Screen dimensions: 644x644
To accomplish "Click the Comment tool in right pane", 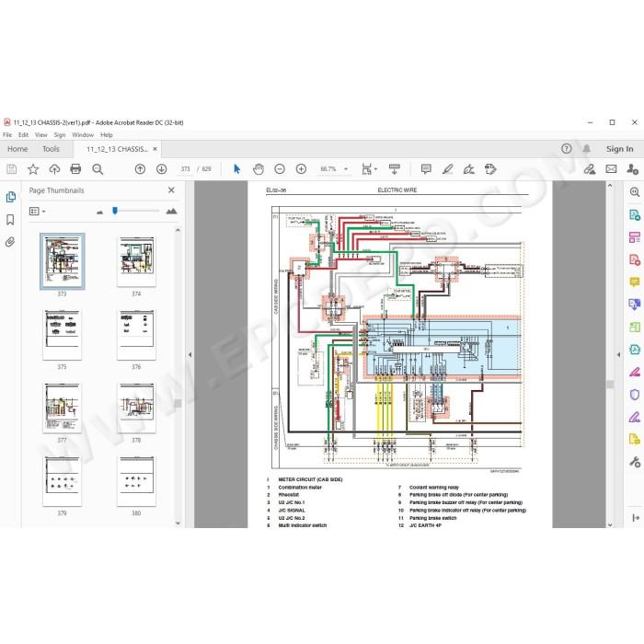I will (635, 282).
